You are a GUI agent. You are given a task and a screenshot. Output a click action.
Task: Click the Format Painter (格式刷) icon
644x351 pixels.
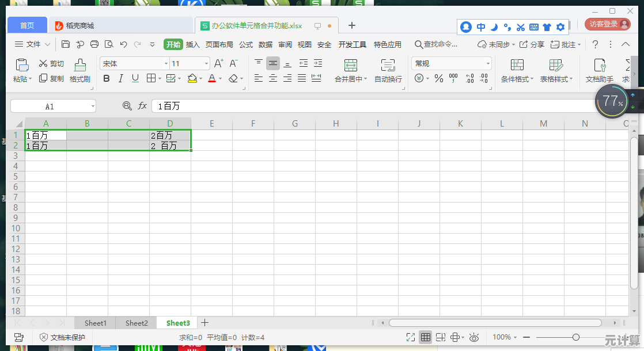pyautogui.click(x=80, y=65)
